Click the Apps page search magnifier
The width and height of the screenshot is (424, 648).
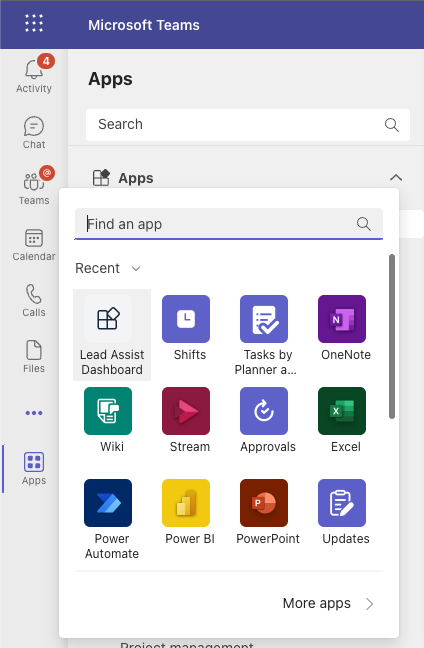(x=391, y=125)
